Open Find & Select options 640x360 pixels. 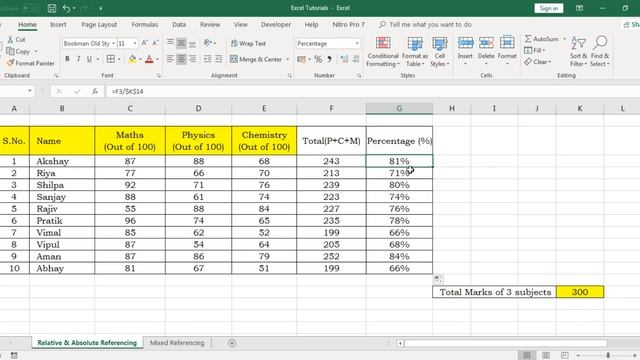pos(600,52)
